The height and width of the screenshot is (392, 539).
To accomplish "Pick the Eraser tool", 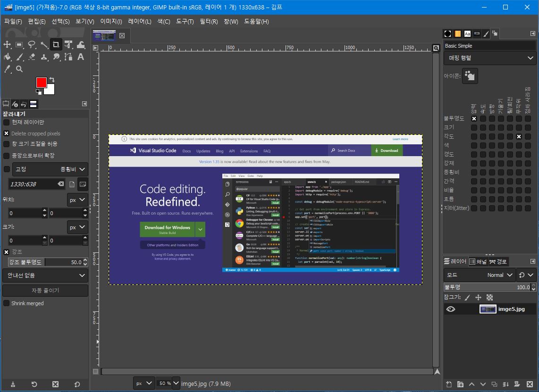I will (32, 57).
